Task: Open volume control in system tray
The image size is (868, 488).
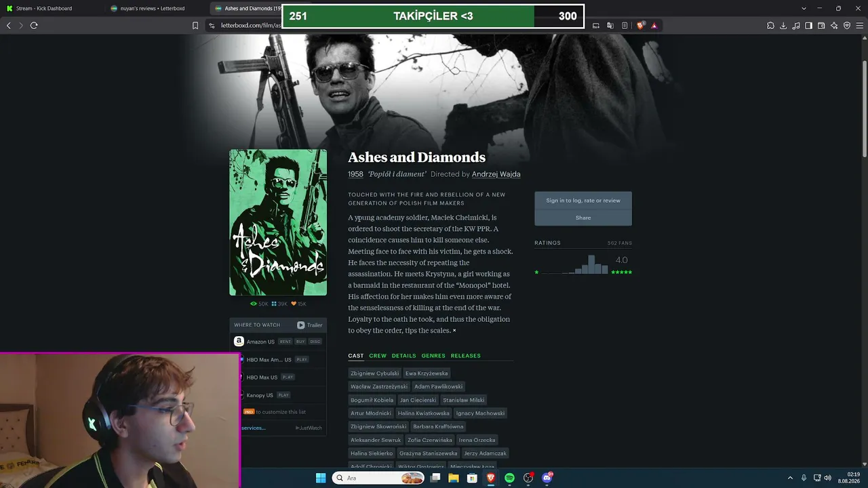Action: [x=827, y=478]
